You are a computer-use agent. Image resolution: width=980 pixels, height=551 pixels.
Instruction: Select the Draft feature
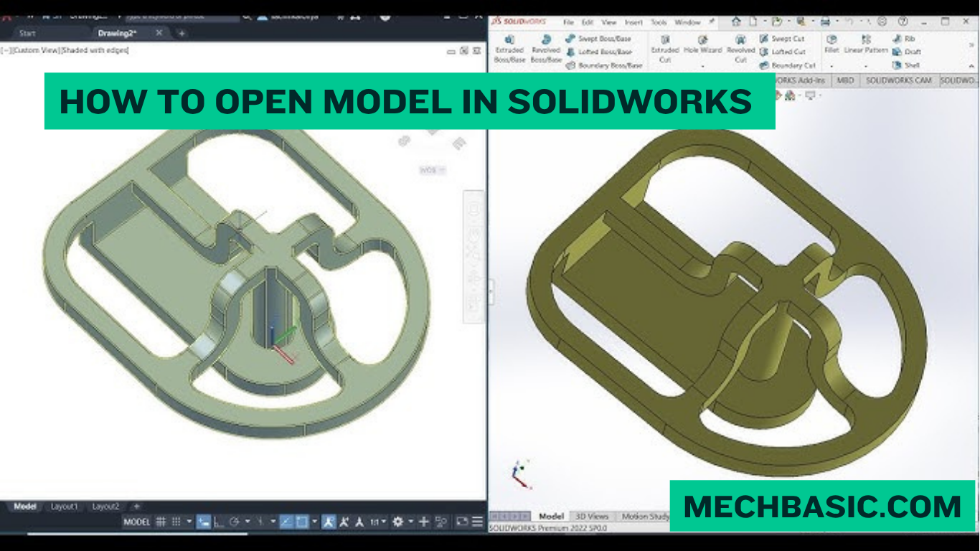pyautogui.click(x=906, y=52)
